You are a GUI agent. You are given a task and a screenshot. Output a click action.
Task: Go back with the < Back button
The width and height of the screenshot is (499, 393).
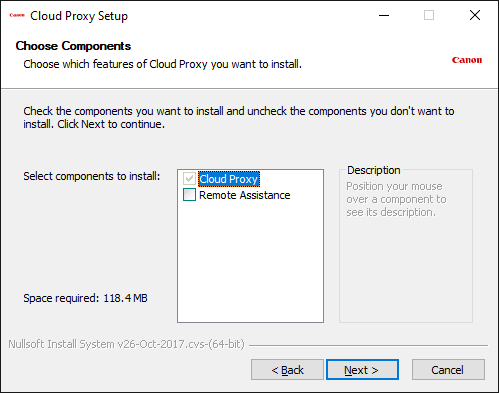(x=287, y=370)
